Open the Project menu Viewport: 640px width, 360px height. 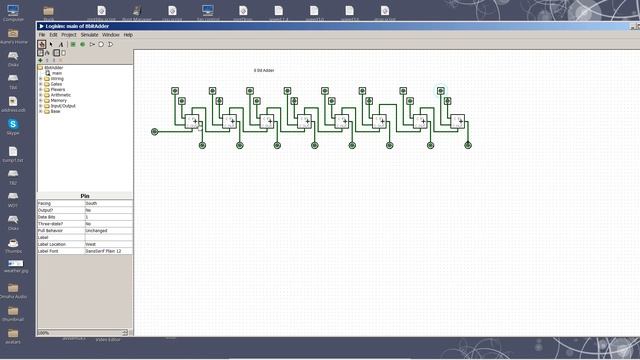[x=69, y=35]
